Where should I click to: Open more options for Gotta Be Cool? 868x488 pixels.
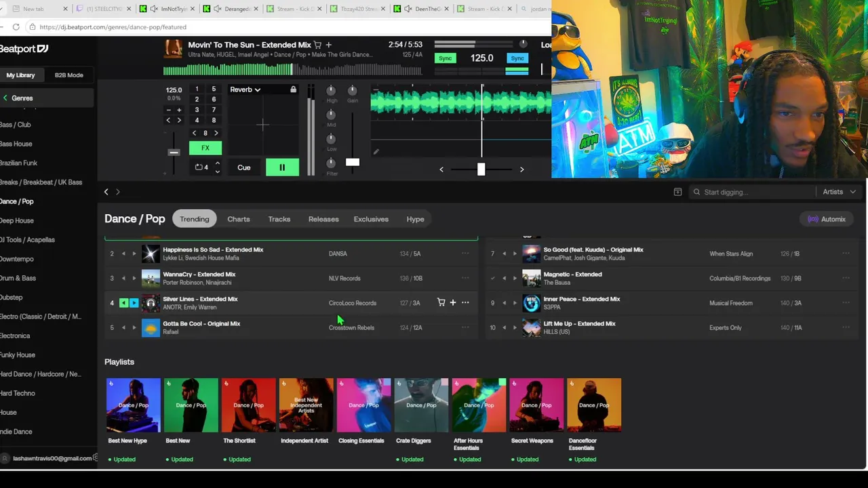tap(465, 327)
